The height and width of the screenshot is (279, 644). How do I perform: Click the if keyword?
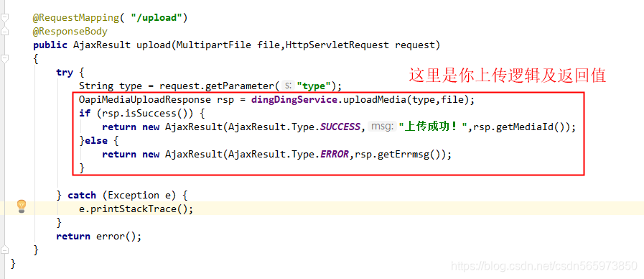coord(85,113)
